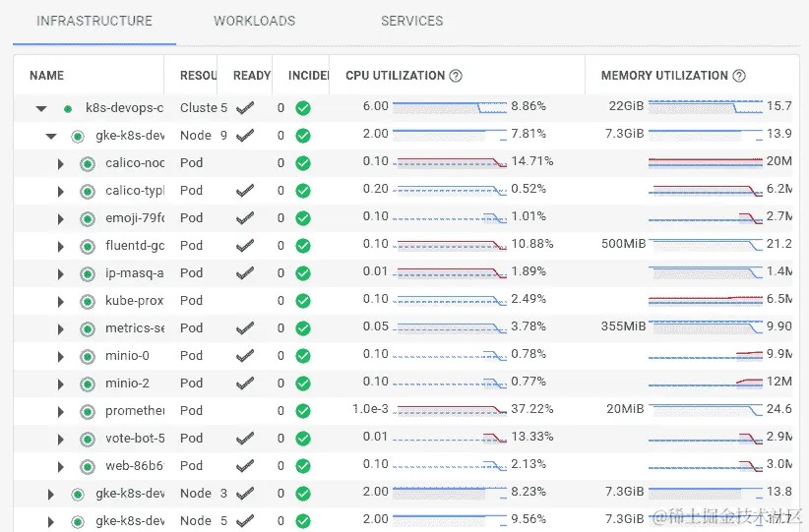Open metrics-se memory sparkline beside 355MiB
The height and width of the screenshot is (532, 809).
click(706, 327)
